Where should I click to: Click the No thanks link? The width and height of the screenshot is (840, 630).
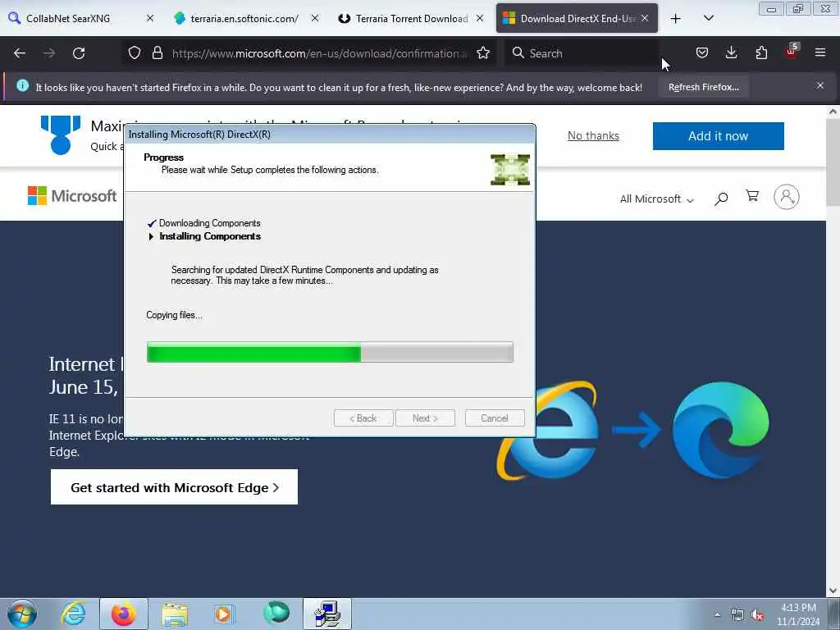click(x=593, y=135)
